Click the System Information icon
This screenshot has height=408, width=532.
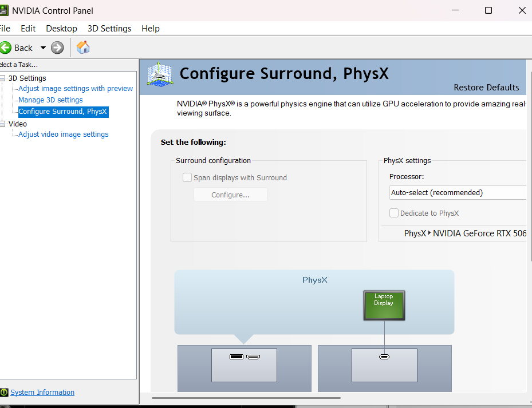coord(4,393)
